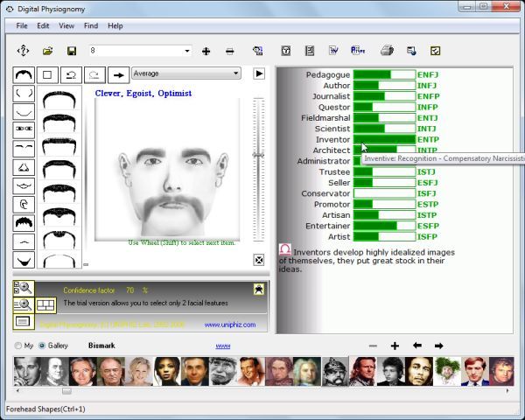Select the ear feature icon

pyautogui.click(x=24, y=204)
